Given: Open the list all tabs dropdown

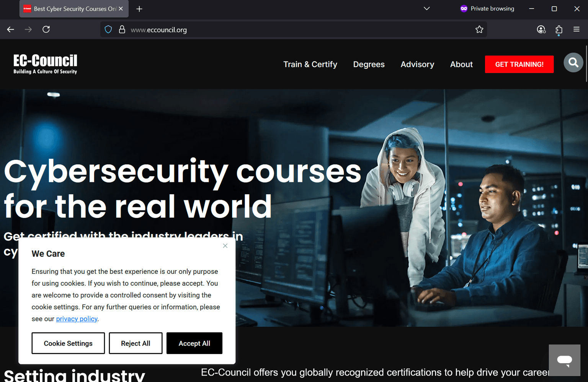Looking at the screenshot, I should [426, 8].
